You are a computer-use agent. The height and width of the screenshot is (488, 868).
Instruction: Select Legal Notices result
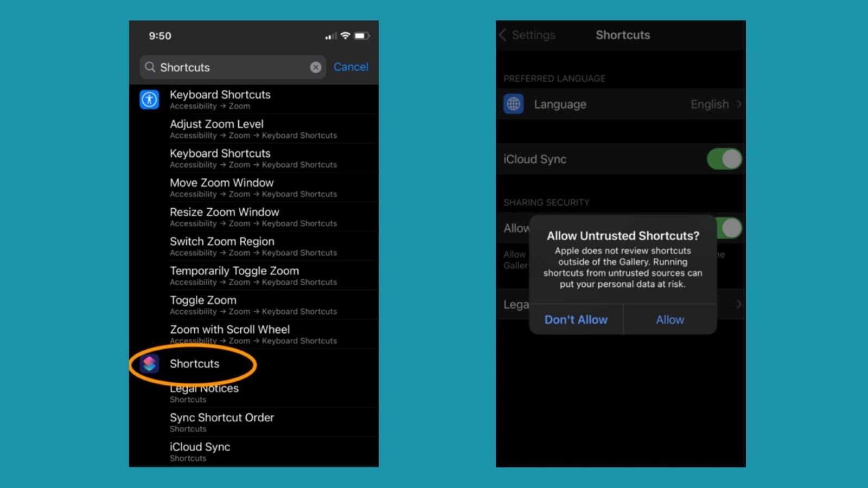274,393
